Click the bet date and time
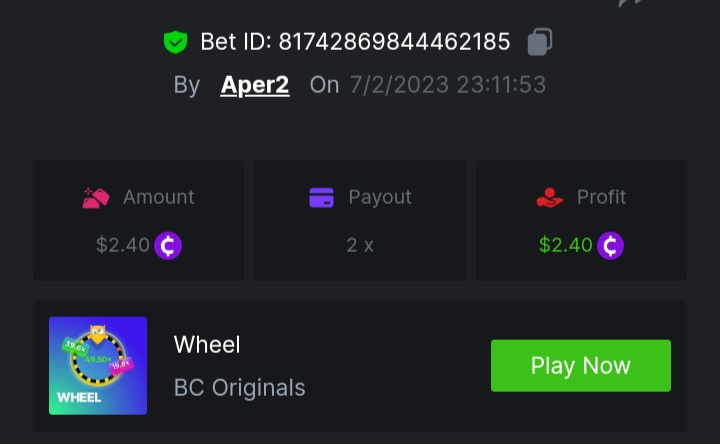Viewport: 720px width, 444px height. click(x=448, y=85)
